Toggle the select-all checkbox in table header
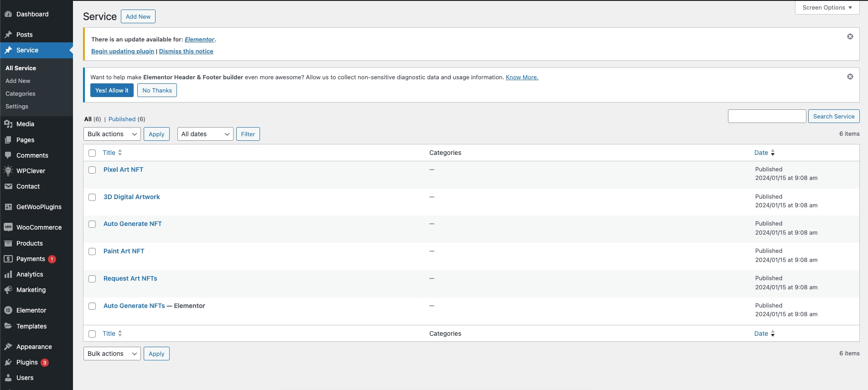The width and height of the screenshot is (868, 390). point(92,153)
